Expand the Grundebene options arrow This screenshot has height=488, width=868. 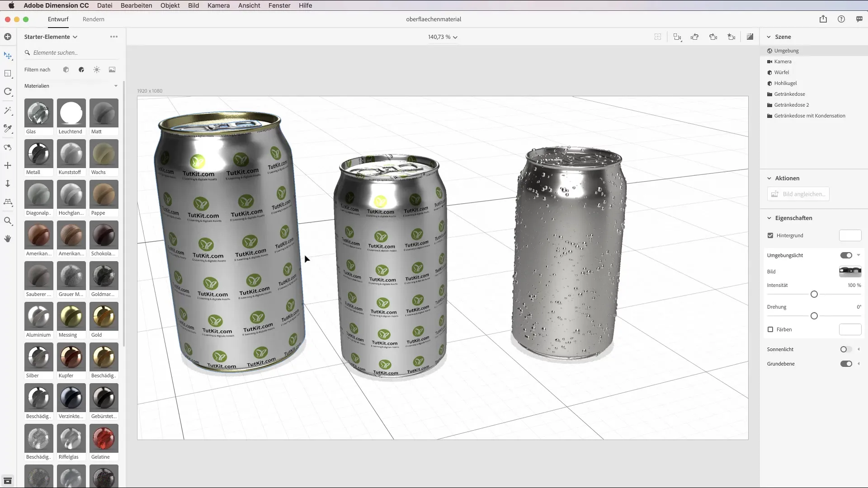(x=859, y=364)
